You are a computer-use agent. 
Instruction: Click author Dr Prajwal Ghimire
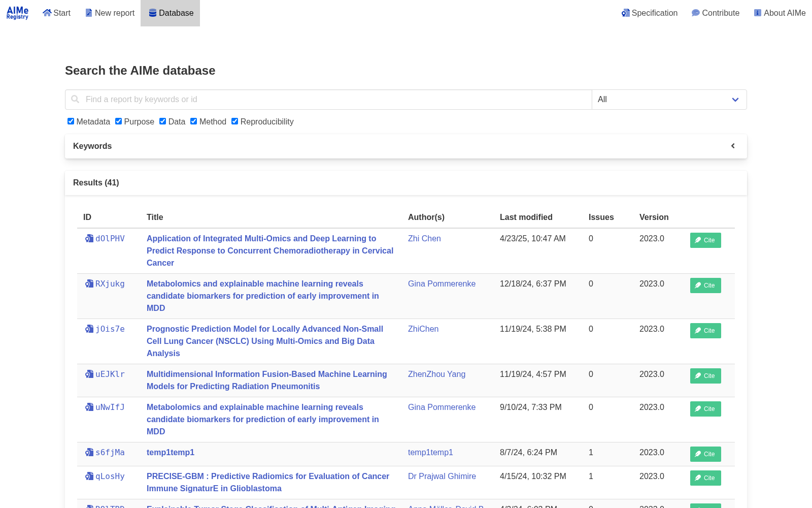[x=442, y=476]
